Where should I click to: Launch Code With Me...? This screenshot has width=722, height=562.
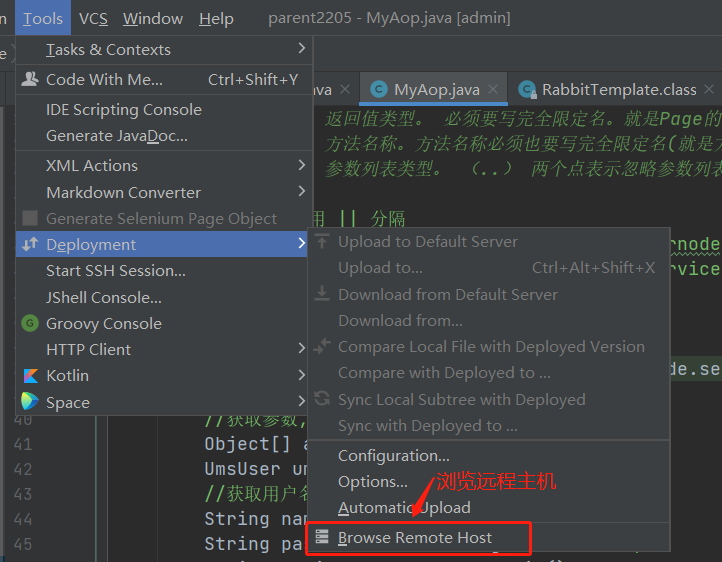pos(164,80)
